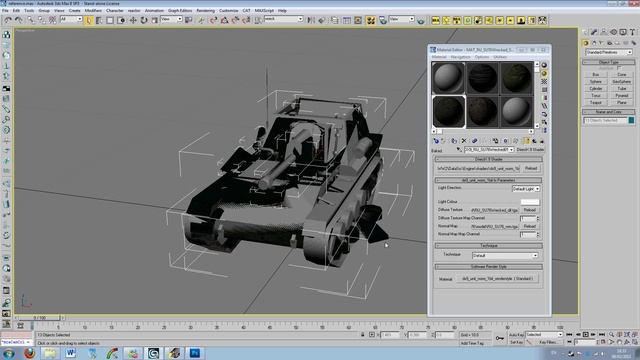
Task: Open the Light Direction Default Light dropdown
Action: pos(526,189)
